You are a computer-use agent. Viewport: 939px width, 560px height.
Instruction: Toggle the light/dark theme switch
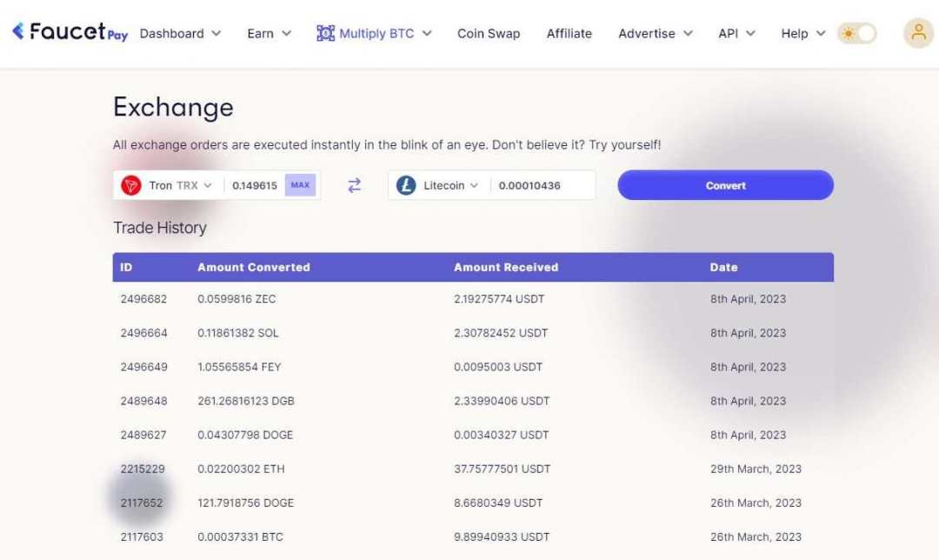click(x=857, y=32)
